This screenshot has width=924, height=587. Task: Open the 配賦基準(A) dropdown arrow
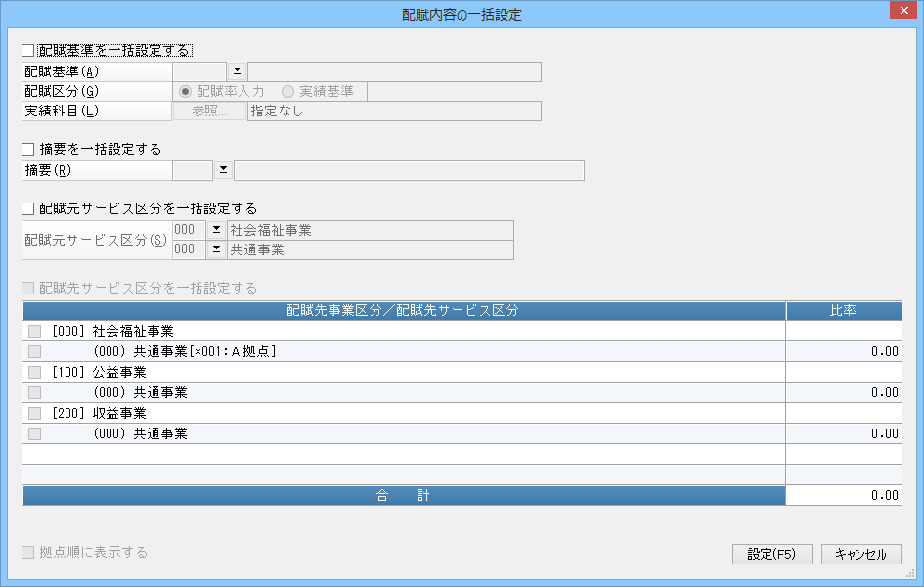click(237, 71)
